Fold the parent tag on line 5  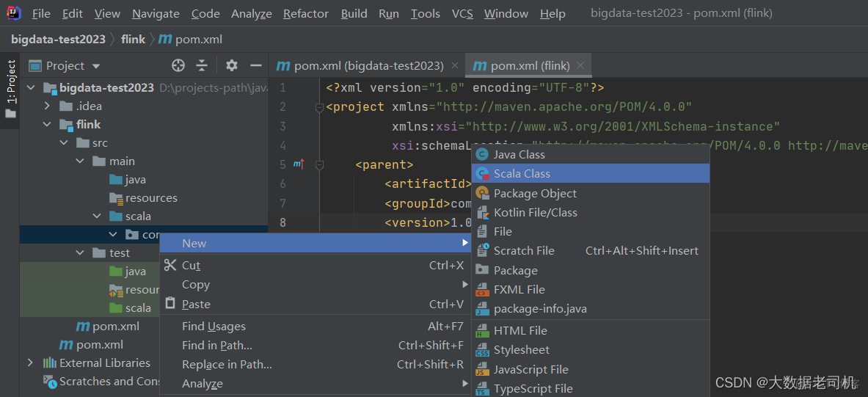pyautogui.click(x=319, y=165)
